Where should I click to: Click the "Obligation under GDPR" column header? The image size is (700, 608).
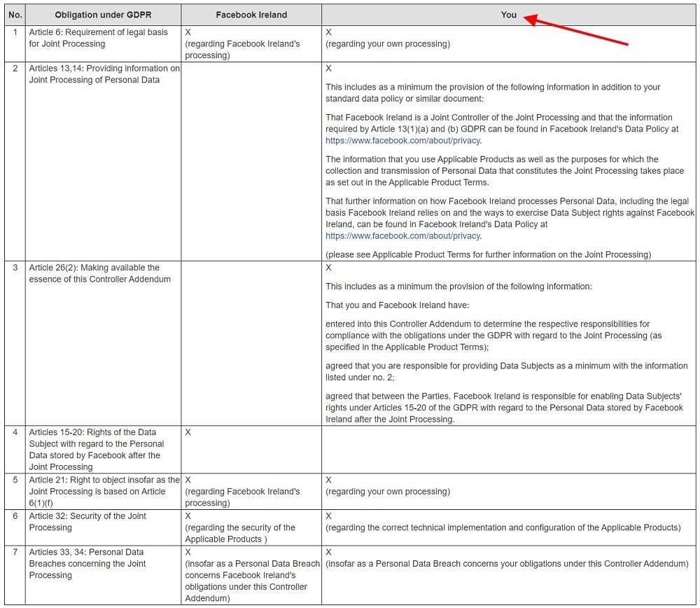coord(103,15)
